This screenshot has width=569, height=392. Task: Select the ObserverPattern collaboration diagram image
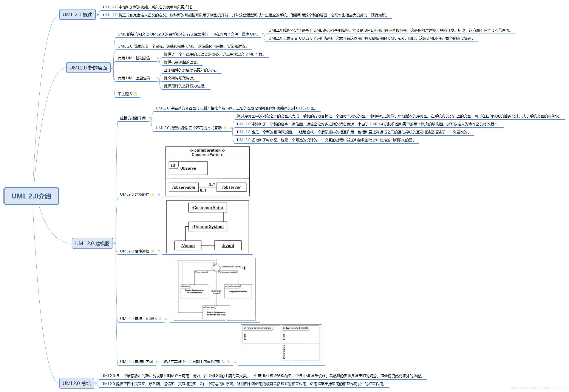(207, 171)
